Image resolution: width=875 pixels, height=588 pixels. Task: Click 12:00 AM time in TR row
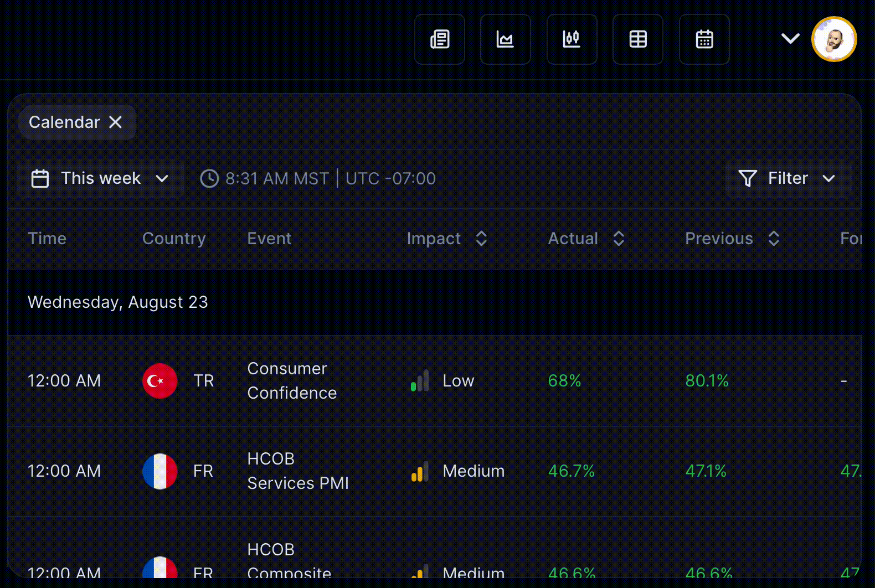[x=64, y=381]
